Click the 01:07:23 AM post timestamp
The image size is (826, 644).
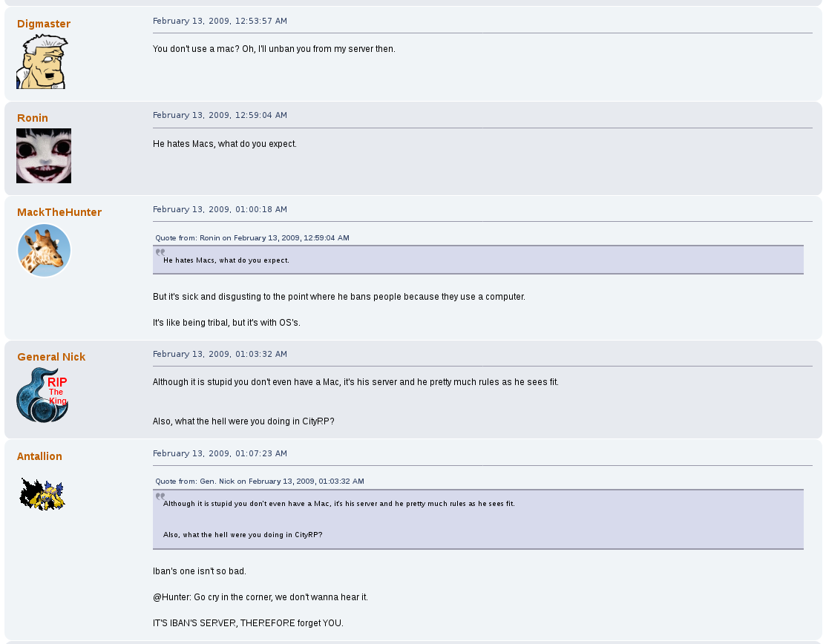[220, 453]
